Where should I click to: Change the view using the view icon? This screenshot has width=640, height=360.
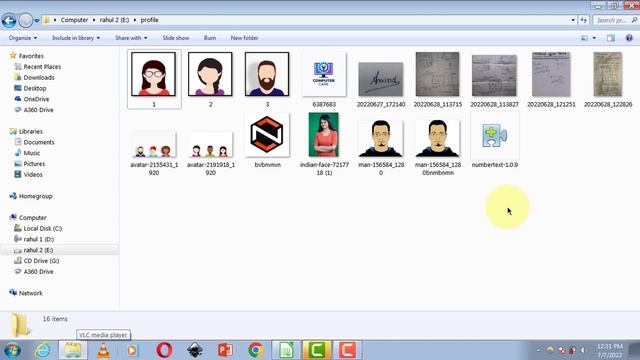click(584, 38)
